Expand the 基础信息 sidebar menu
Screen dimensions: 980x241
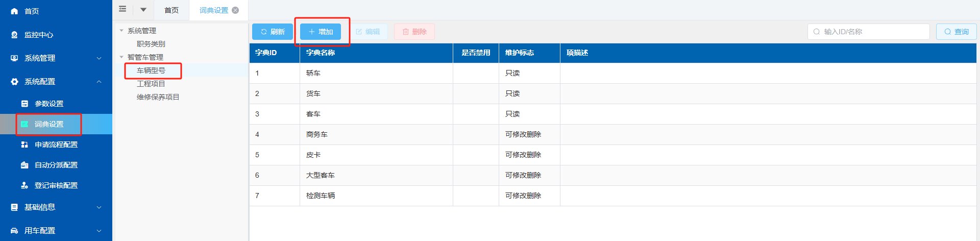pyautogui.click(x=99, y=207)
